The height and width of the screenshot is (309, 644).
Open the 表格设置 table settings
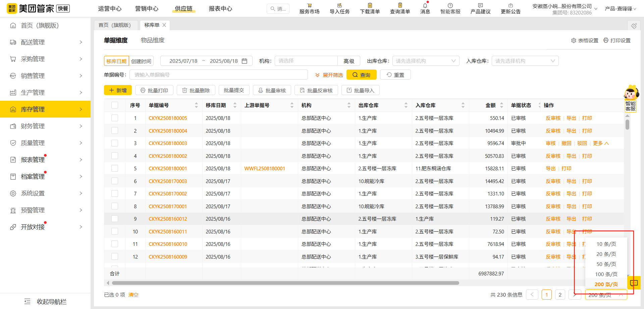(x=585, y=40)
